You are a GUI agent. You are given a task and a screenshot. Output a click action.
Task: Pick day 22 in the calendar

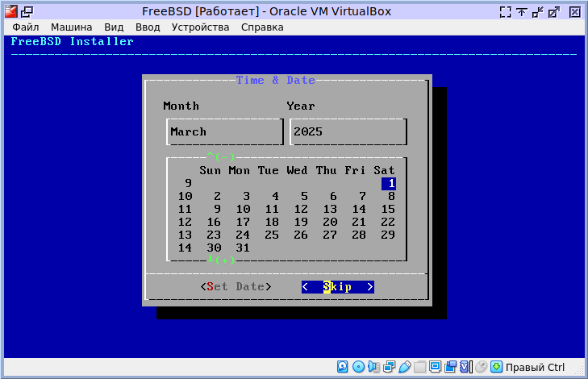(388, 222)
